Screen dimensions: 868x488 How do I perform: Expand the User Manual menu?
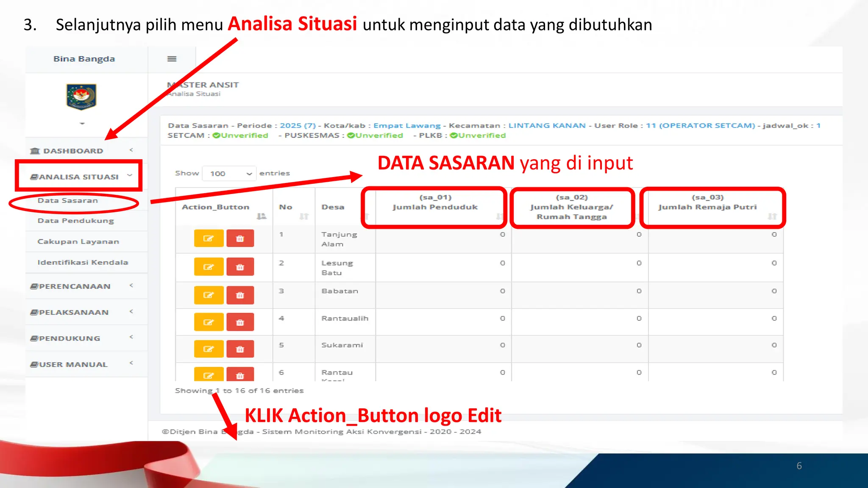[73, 364]
